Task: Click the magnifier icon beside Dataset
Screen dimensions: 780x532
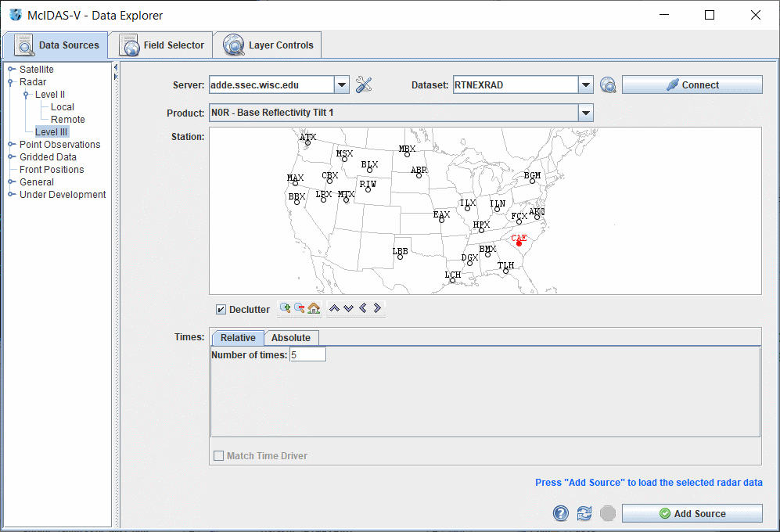Action: pyautogui.click(x=608, y=85)
